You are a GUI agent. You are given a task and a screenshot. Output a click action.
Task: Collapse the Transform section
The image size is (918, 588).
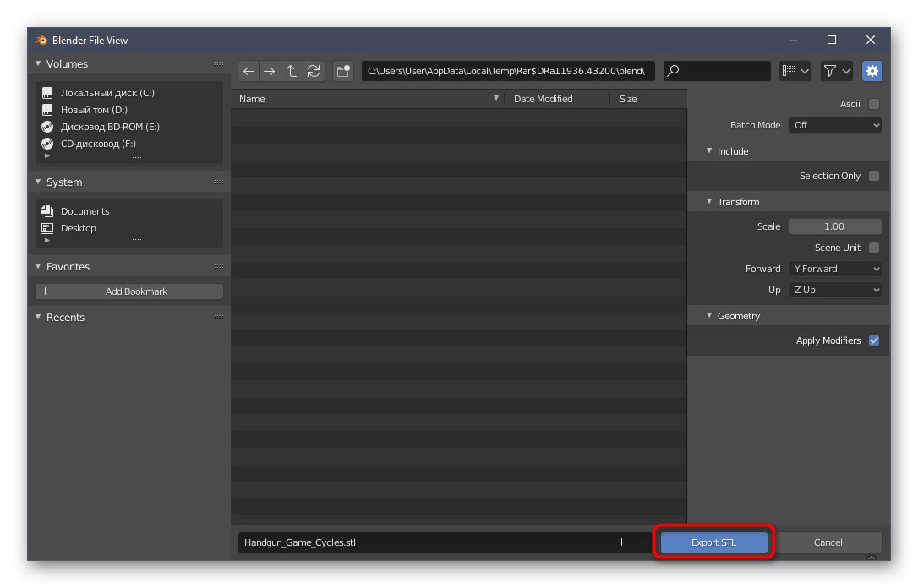709,201
